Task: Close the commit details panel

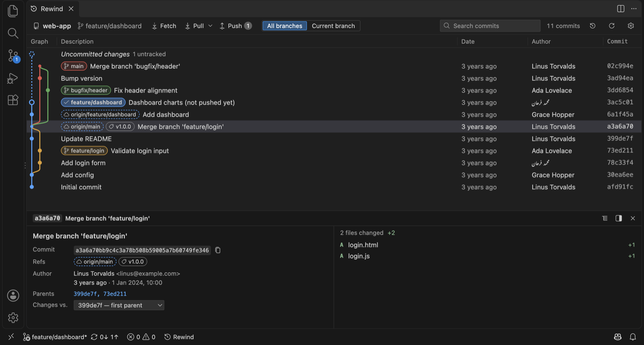Action: (x=633, y=218)
